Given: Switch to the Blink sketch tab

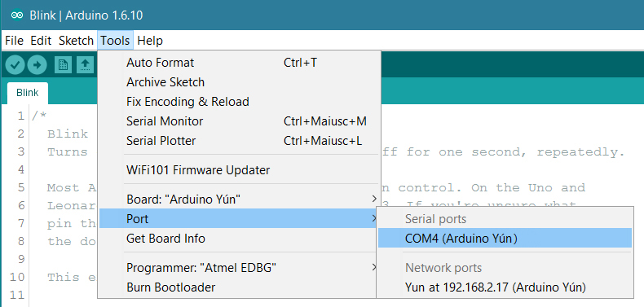Looking at the screenshot, I should tap(28, 93).
